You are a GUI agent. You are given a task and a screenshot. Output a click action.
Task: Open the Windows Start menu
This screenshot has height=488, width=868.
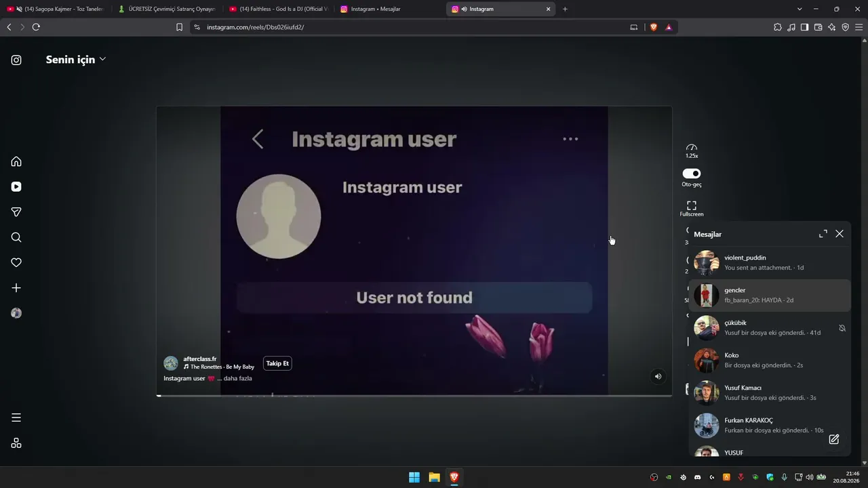(x=414, y=477)
